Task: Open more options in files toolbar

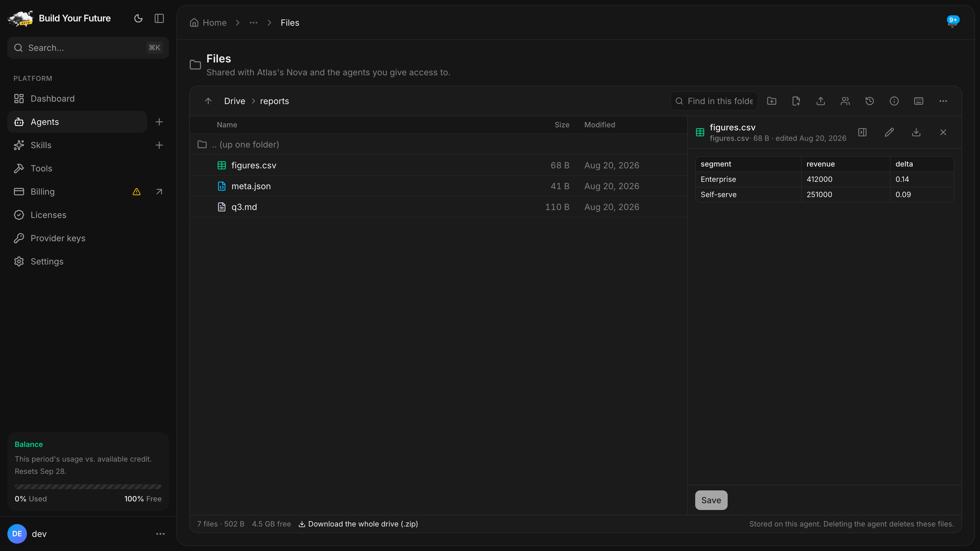Action: (943, 101)
